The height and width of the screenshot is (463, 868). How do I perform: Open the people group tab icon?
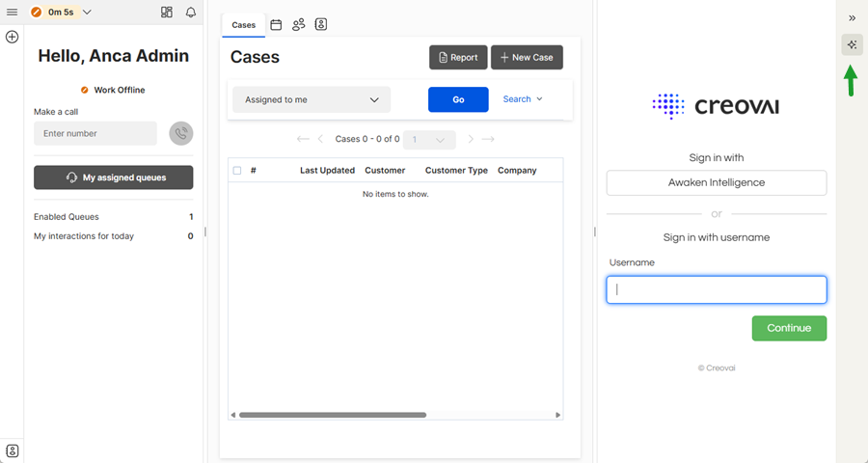299,25
